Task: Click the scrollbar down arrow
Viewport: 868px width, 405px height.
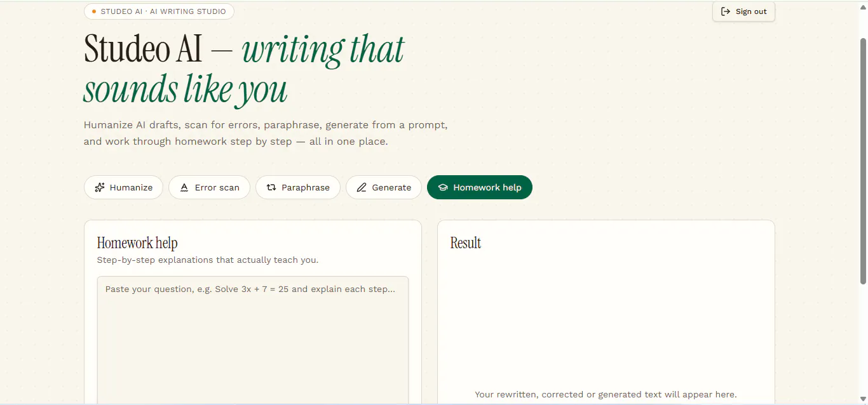Action: coord(863,399)
